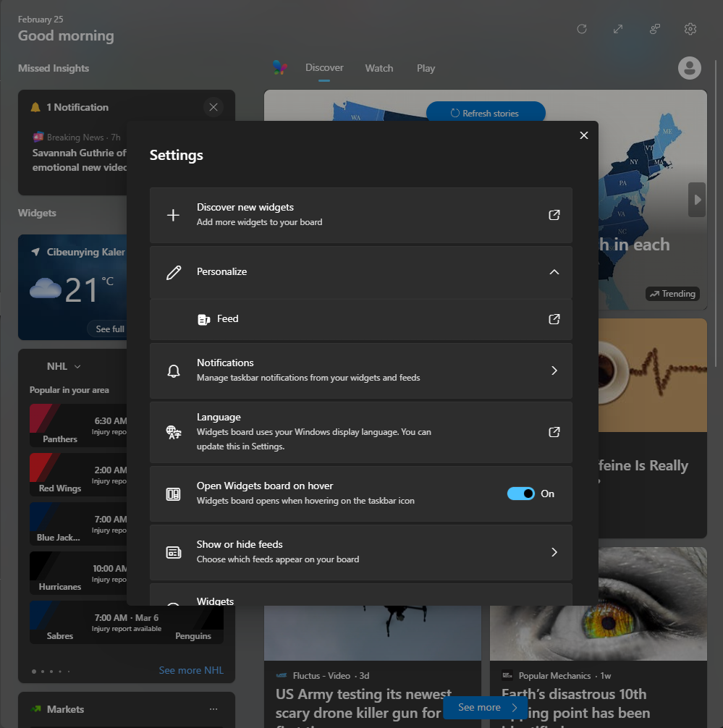Toggle Open Widgets board on hover

[521, 494]
